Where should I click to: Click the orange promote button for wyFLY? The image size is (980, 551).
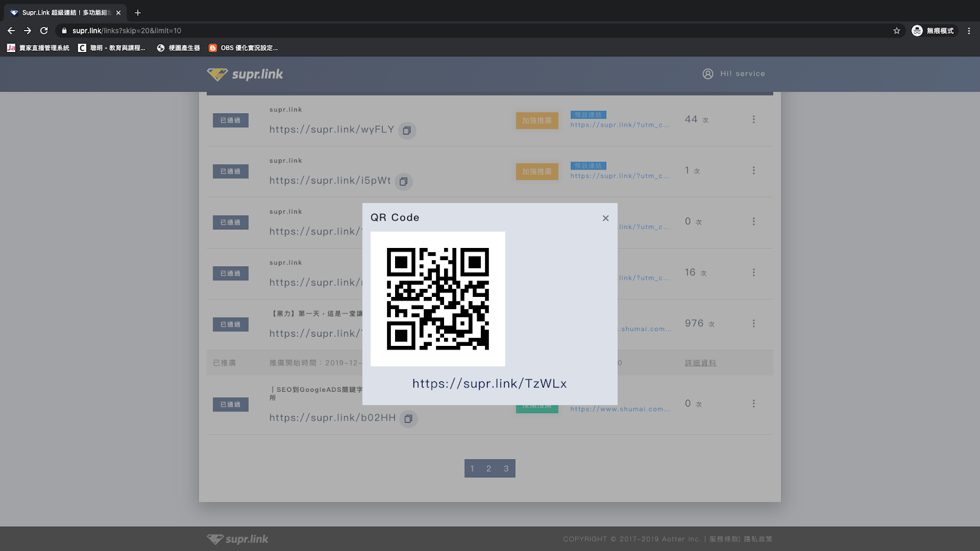coord(537,121)
